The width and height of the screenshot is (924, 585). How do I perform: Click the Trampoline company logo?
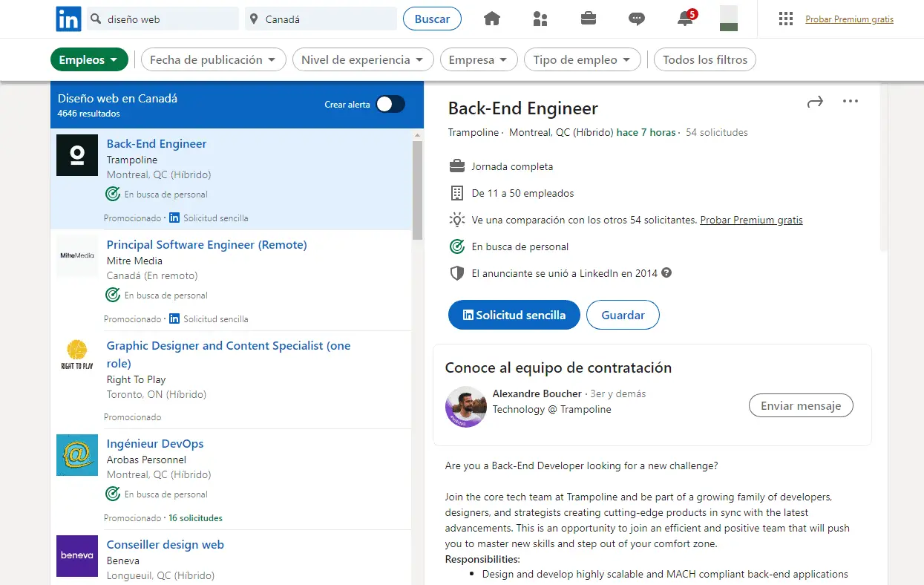77,155
